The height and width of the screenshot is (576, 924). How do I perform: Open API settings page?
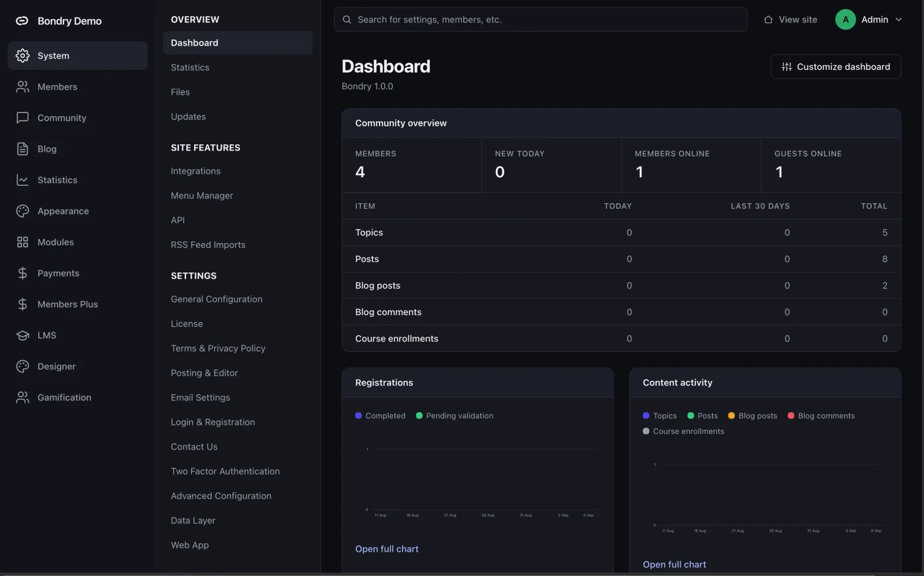(x=178, y=220)
